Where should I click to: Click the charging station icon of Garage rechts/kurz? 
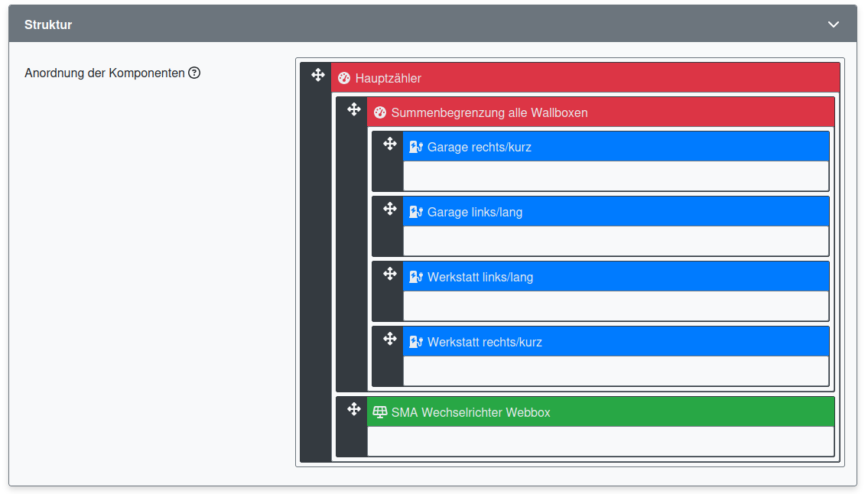coord(416,147)
